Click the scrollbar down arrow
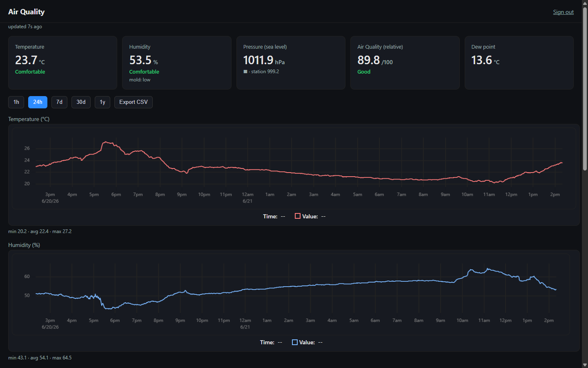This screenshot has height=368, width=588. click(585, 365)
